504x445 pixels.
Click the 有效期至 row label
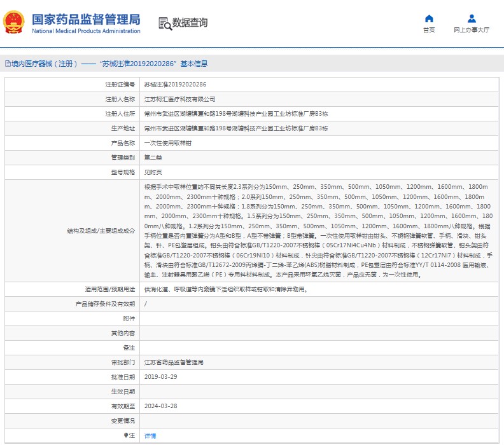[123, 406]
